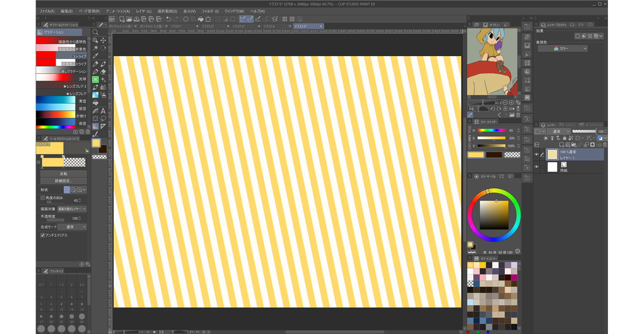Uncheck the アンチエイリアス checkbox
The width and height of the screenshot is (644, 334).
coord(43,235)
